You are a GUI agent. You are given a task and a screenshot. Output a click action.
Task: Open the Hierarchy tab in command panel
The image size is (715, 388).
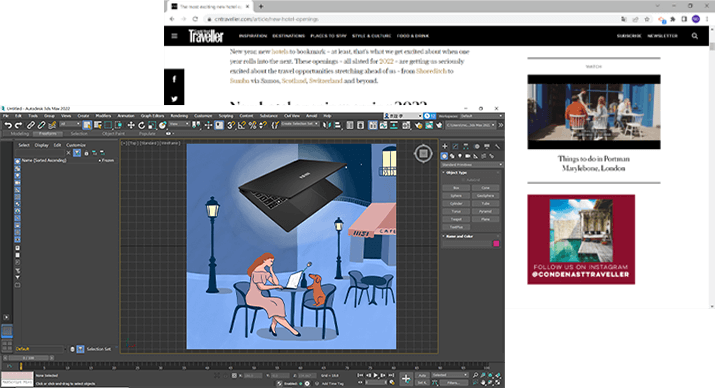466,146
